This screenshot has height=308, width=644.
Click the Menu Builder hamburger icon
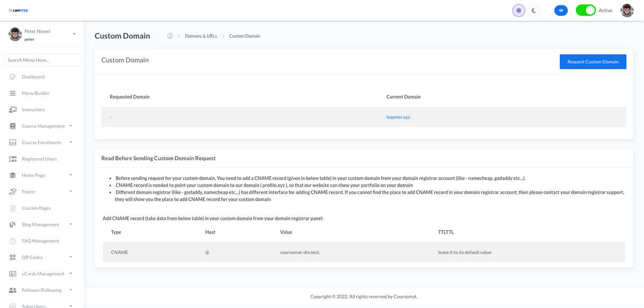pos(13,93)
